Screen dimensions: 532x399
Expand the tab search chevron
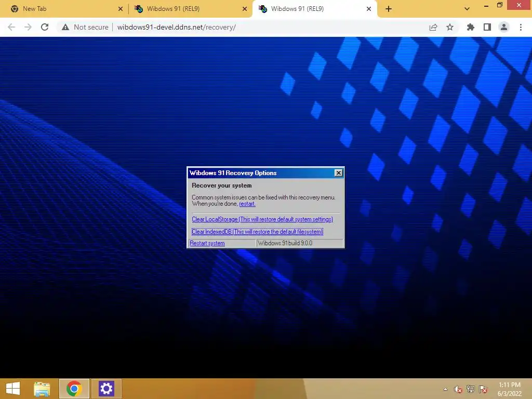(x=467, y=9)
